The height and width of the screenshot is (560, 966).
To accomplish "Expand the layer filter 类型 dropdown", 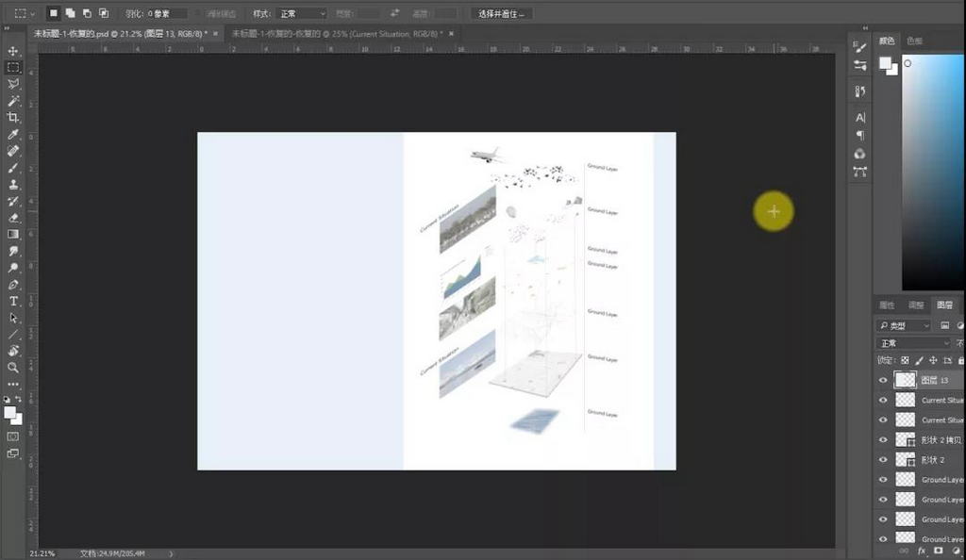I will click(904, 325).
